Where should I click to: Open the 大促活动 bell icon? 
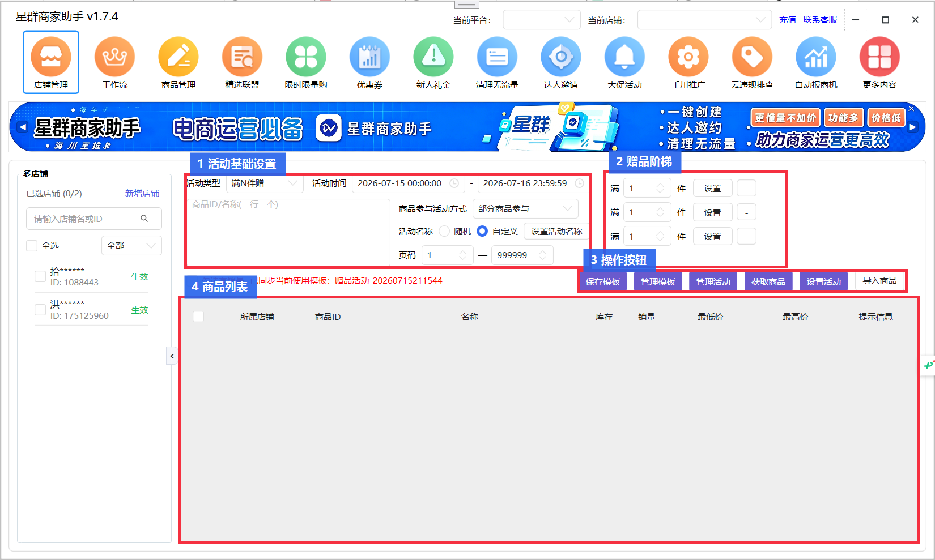(x=624, y=57)
